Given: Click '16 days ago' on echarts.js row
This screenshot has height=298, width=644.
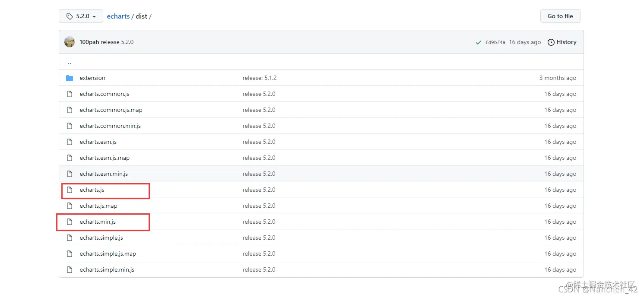Looking at the screenshot, I should pos(560,190).
